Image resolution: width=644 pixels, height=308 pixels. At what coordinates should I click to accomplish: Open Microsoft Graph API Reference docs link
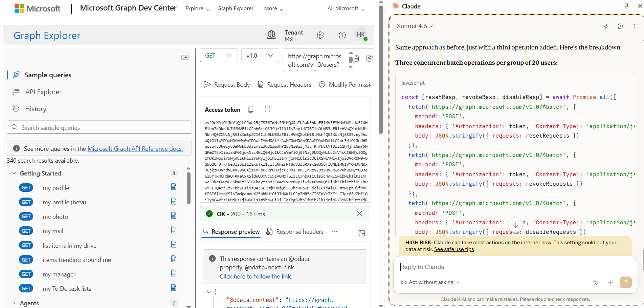[x=135, y=148]
